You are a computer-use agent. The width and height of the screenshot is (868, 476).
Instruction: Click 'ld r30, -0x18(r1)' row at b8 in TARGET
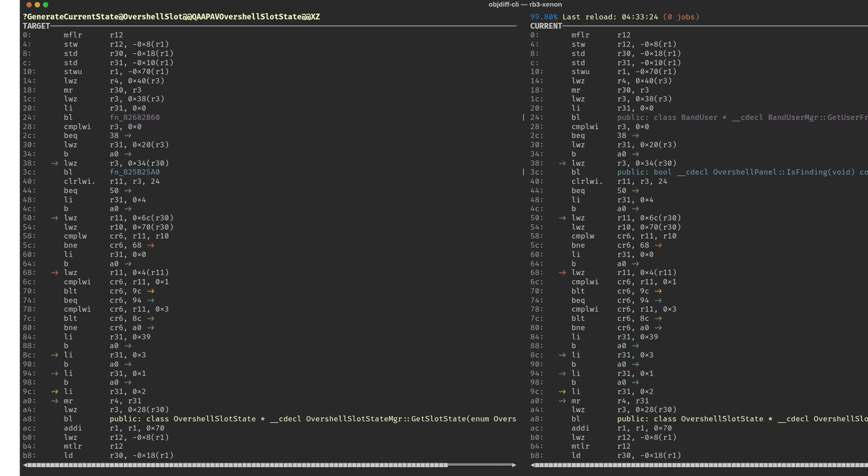[98, 455]
